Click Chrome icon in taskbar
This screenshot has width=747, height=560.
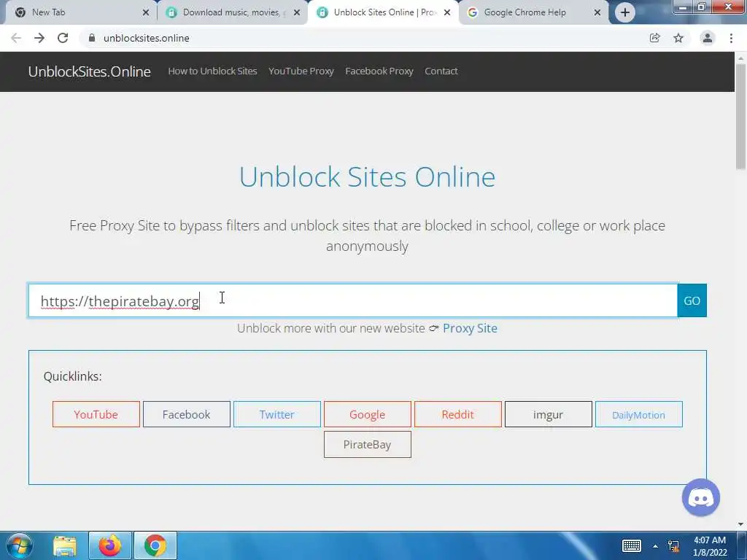(x=155, y=545)
